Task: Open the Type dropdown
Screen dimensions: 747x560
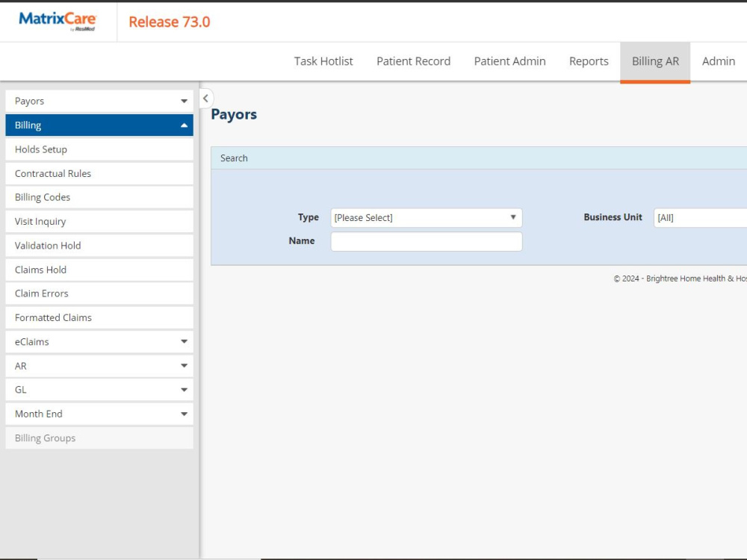Action: tap(427, 217)
